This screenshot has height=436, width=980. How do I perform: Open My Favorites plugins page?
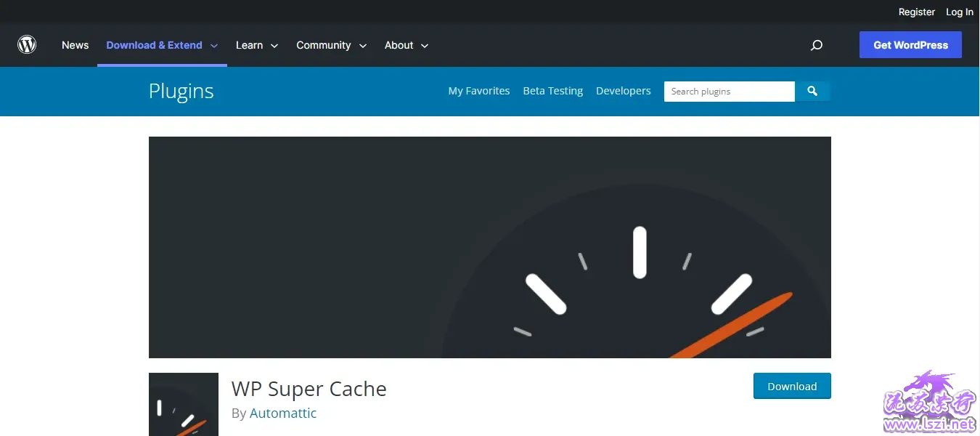point(479,91)
